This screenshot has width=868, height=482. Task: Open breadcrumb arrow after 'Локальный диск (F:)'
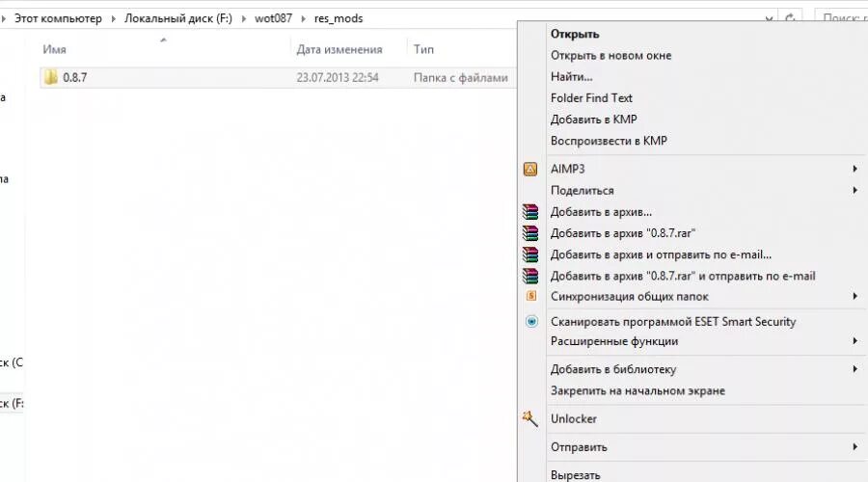tap(244, 19)
